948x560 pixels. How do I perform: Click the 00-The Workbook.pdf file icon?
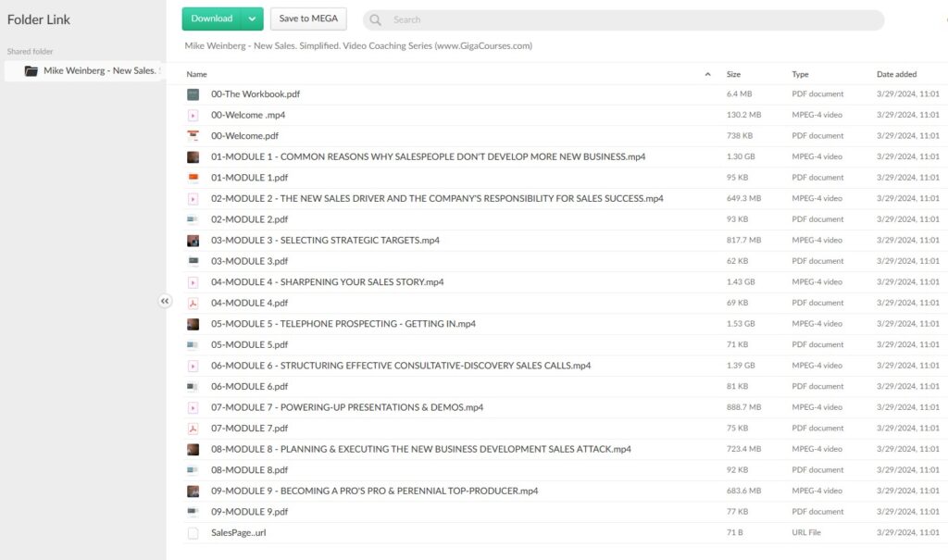[x=193, y=94]
